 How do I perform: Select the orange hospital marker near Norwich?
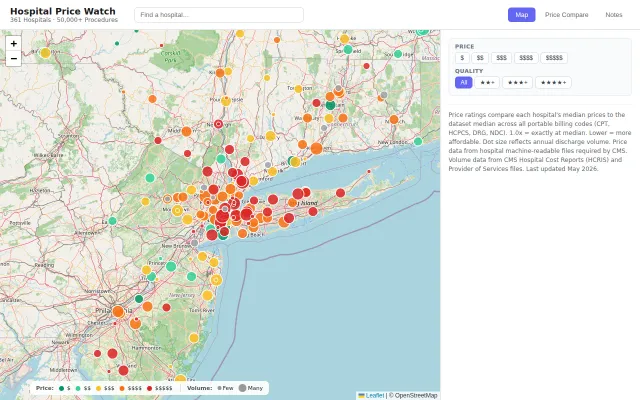(x=394, y=119)
